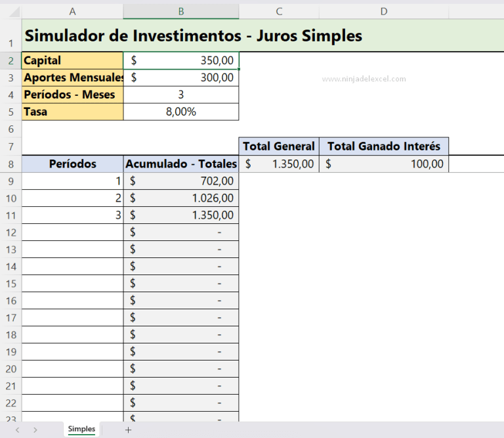The width and height of the screenshot is (504, 438).
Task: Select row 1 header
Action: [11, 35]
